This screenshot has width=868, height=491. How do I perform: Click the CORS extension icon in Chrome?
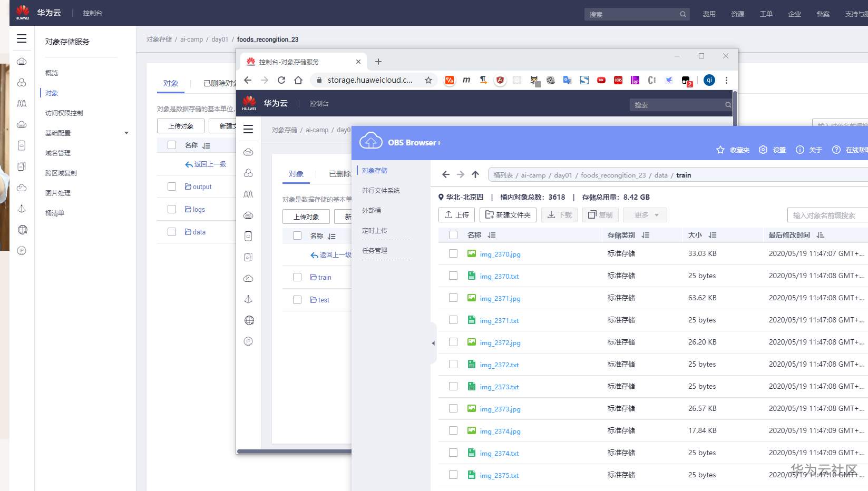618,80
